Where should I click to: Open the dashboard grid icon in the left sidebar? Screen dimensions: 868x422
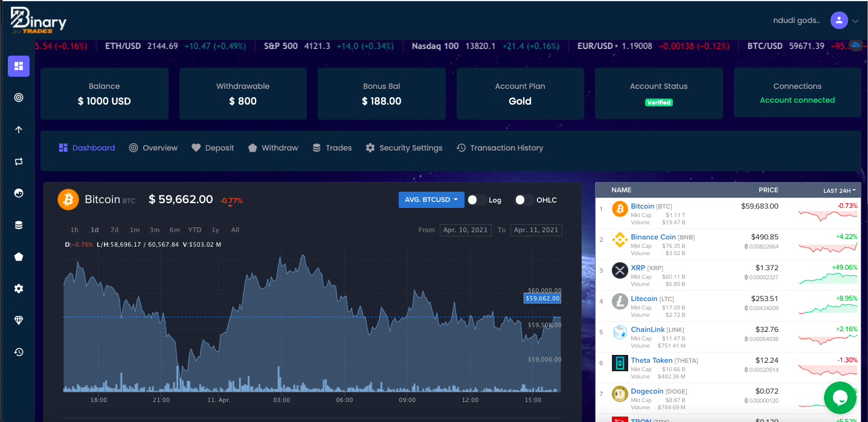19,66
